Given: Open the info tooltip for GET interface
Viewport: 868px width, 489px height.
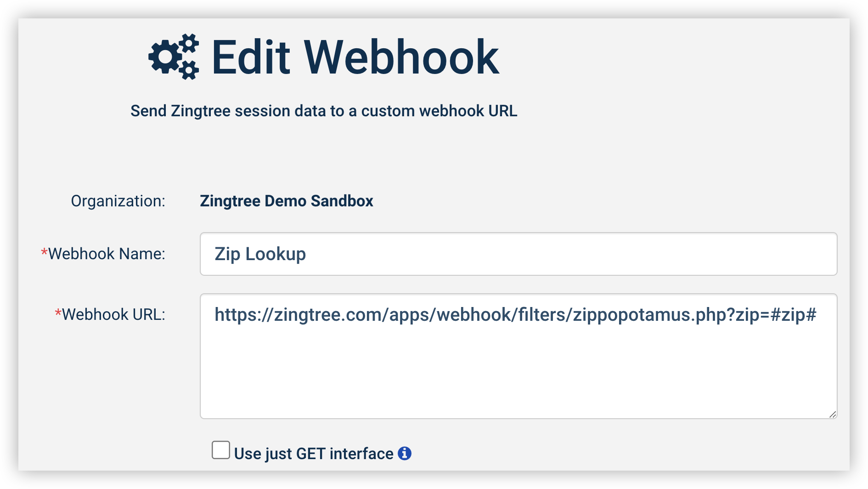Looking at the screenshot, I should coord(404,453).
